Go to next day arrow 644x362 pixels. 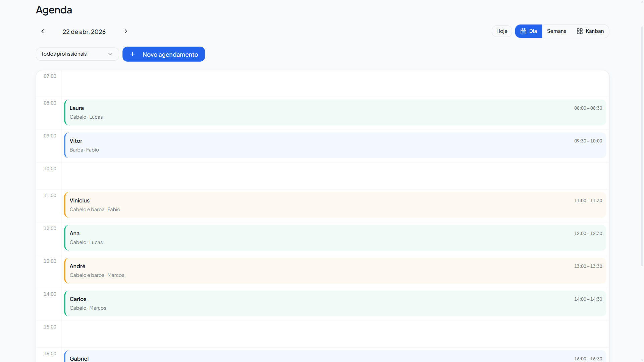point(126,31)
